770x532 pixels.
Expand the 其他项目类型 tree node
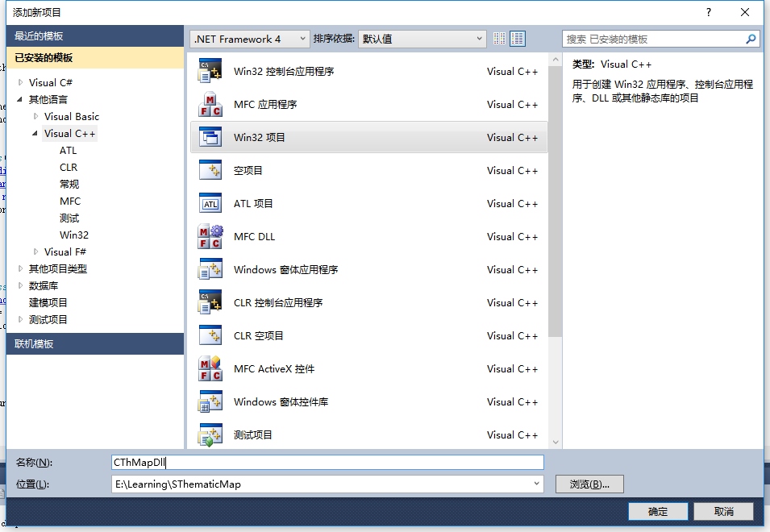(21, 268)
